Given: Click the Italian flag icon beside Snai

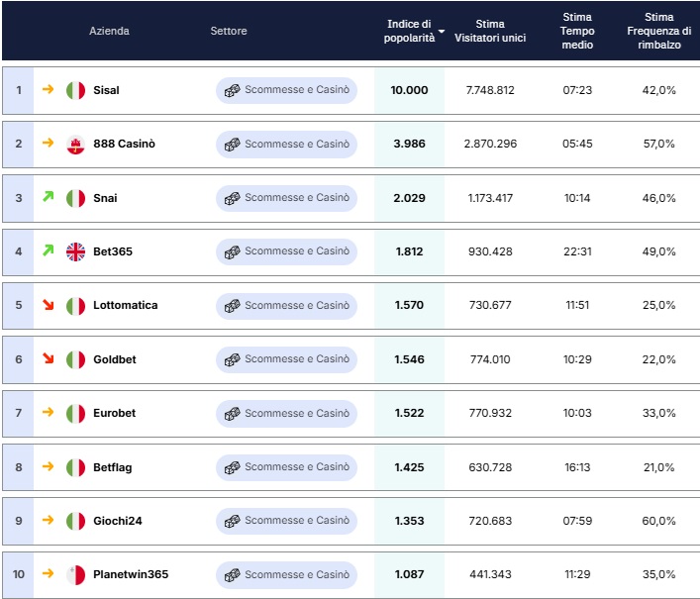Looking at the screenshot, I should pyautogui.click(x=75, y=198).
